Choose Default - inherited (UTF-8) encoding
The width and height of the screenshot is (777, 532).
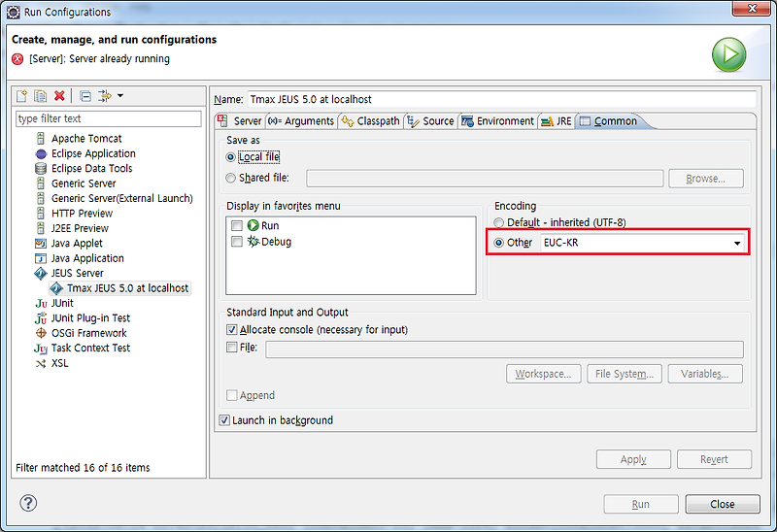pyautogui.click(x=499, y=222)
